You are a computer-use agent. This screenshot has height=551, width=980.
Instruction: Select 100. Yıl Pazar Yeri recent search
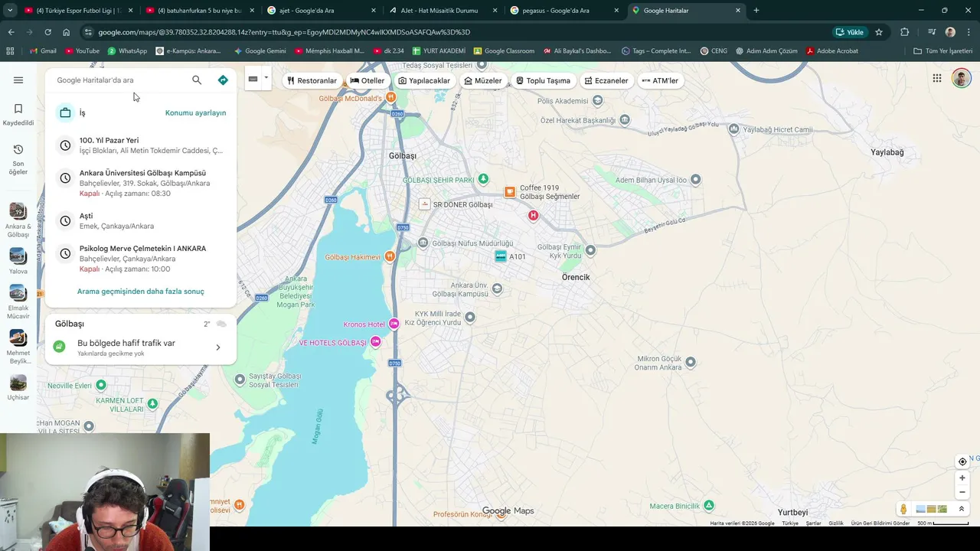point(141,145)
